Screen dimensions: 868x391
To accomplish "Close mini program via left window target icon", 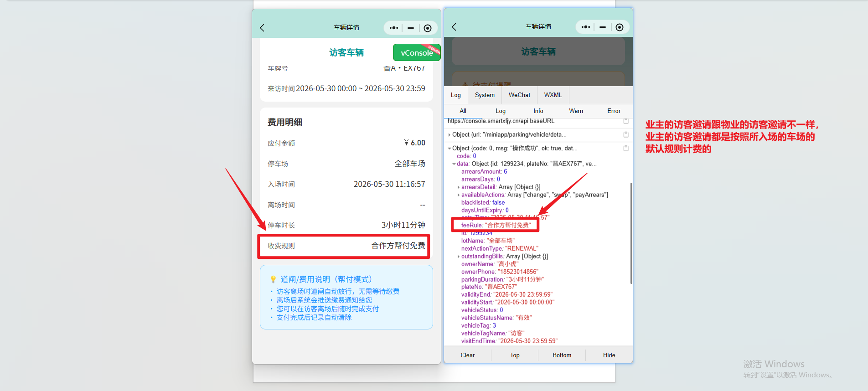I will click(428, 28).
